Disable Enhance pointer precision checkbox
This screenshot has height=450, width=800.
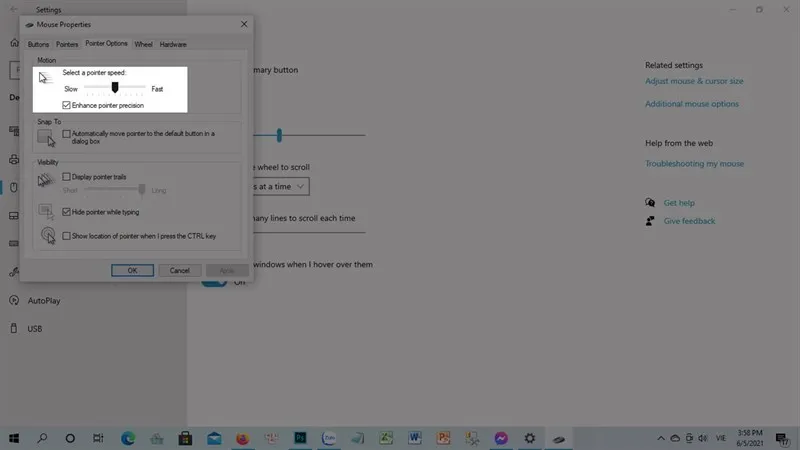click(67, 104)
